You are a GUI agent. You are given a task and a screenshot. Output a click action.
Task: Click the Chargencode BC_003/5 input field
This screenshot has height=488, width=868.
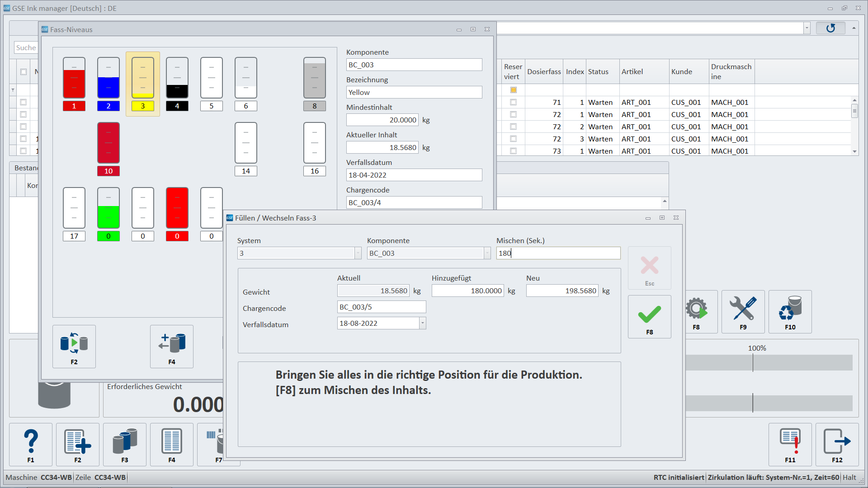point(381,307)
